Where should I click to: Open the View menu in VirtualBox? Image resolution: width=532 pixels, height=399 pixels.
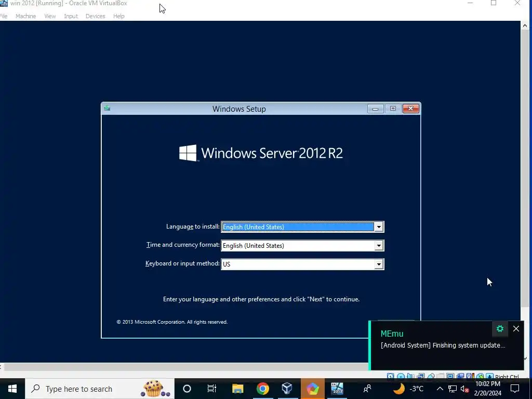pos(50,16)
